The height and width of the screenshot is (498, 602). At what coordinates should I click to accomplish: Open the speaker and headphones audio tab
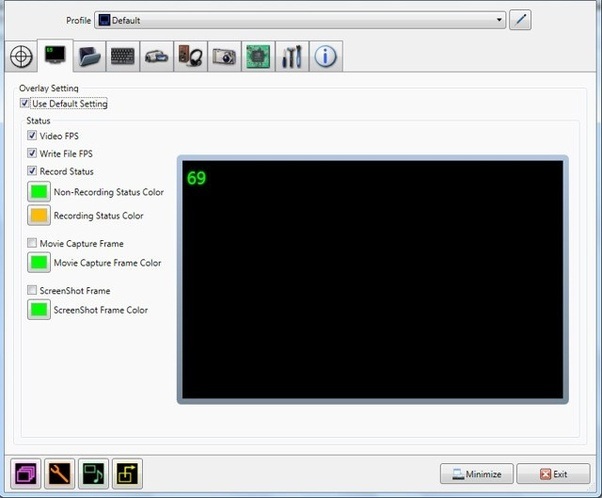(x=190, y=57)
